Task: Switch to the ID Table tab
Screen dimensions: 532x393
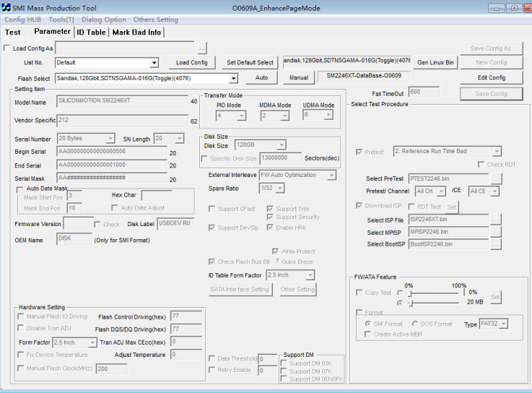Action: [x=91, y=33]
